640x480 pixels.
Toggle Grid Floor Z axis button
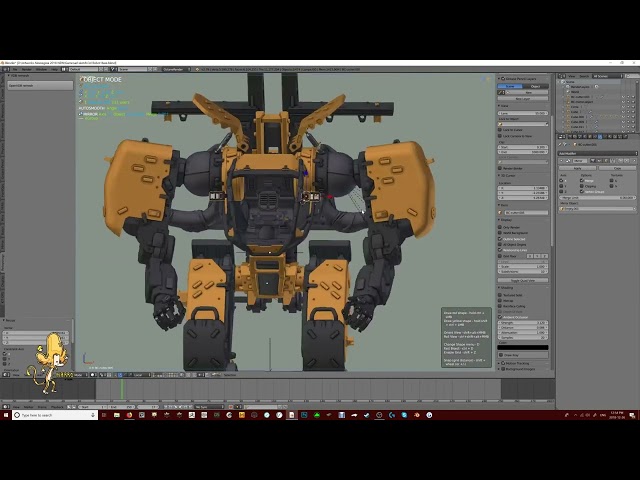point(544,256)
